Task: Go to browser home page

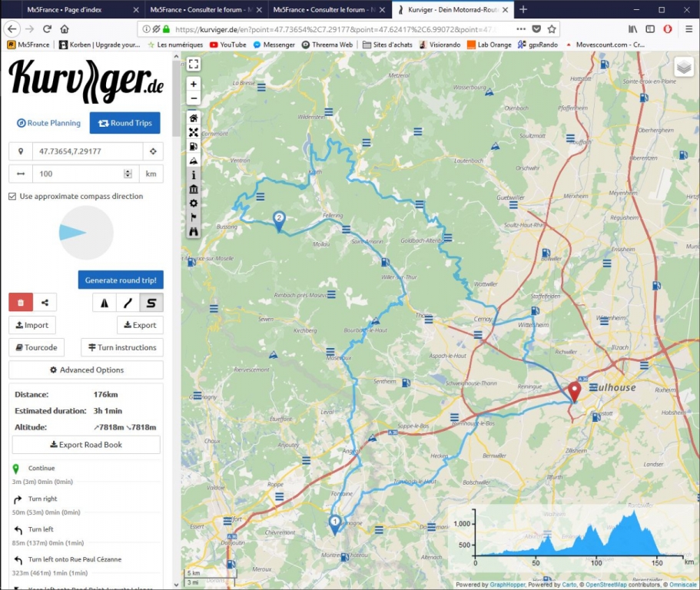Action: pos(65,29)
